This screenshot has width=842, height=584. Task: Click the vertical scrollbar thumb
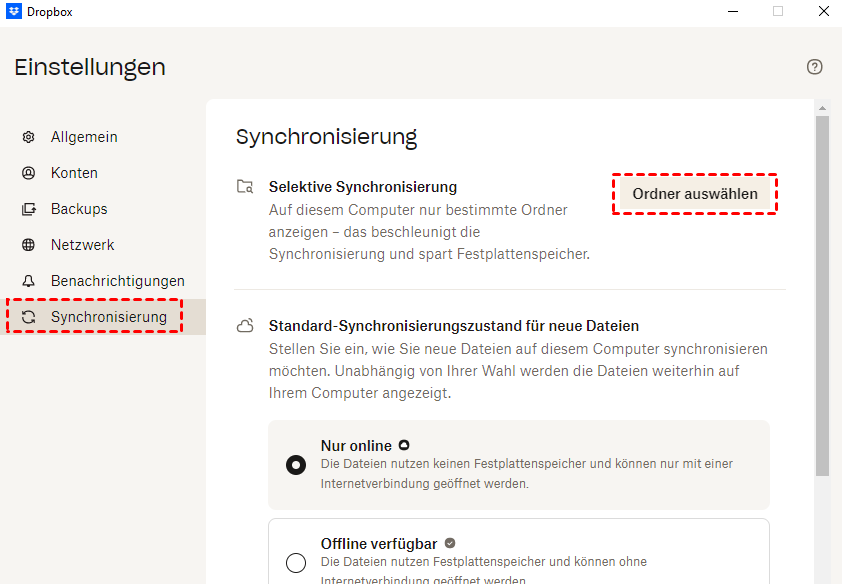coord(822,296)
